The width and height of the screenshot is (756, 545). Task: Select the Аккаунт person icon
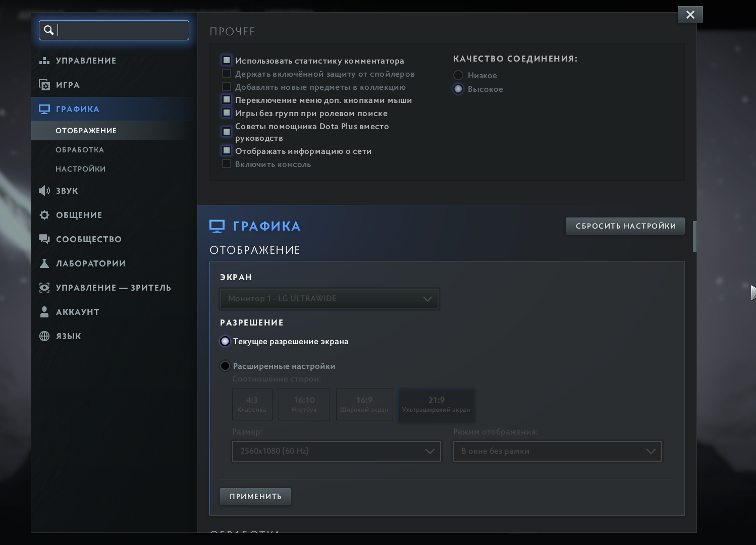44,312
